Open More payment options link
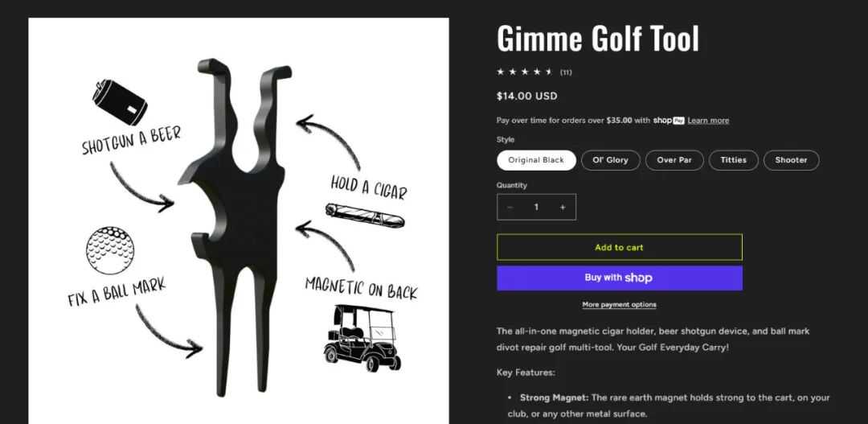Image resolution: width=868 pixels, height=424 pixels. point(620,305)
